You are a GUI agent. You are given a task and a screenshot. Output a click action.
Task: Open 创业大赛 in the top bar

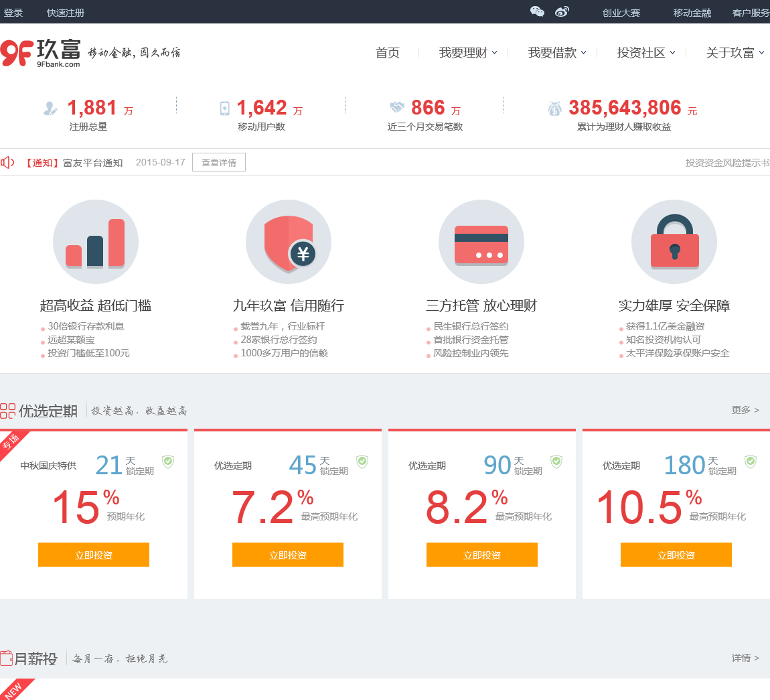(x=621, y=13)
